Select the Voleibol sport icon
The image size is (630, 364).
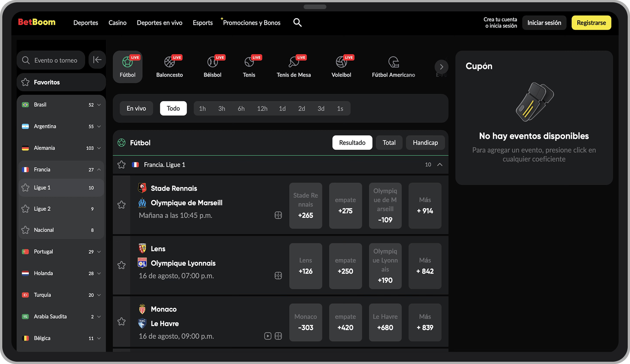pos(342,67)
